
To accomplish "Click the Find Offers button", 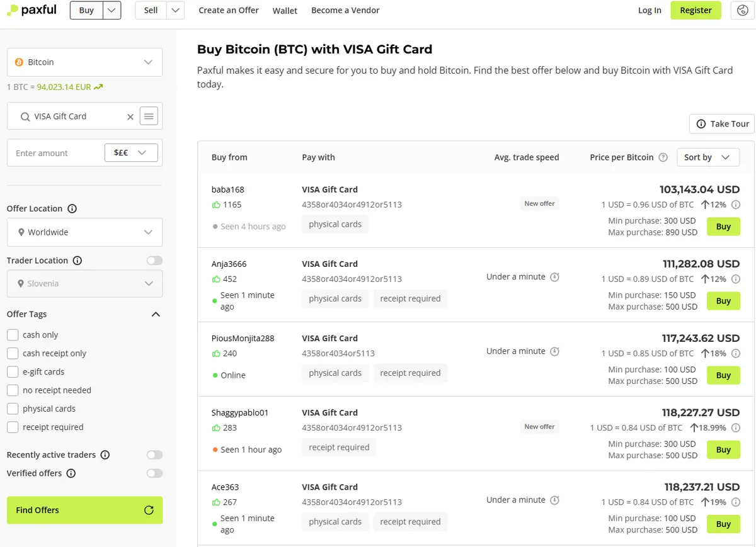I will point(84,510).
